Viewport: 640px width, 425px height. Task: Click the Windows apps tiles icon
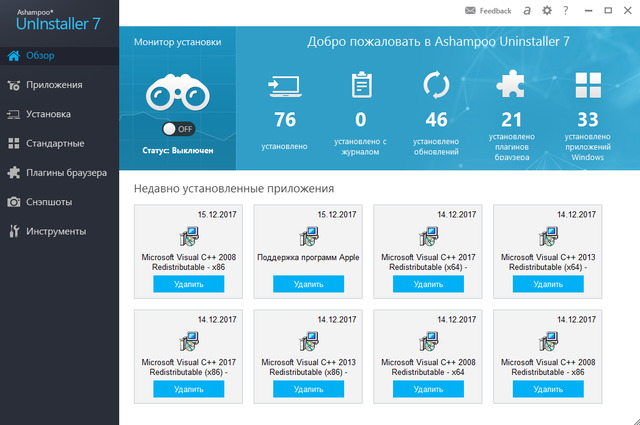(588, 86)
